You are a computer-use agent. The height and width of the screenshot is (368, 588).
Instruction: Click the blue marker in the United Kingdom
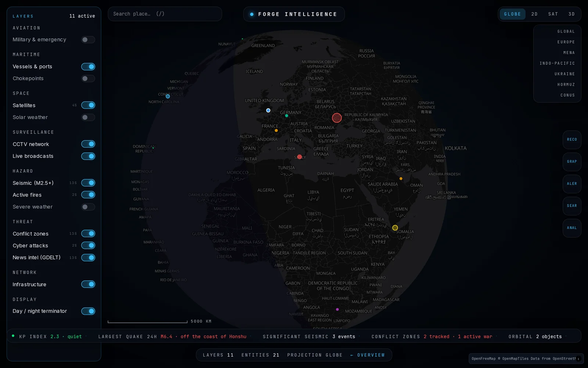(x=268, y=110)
